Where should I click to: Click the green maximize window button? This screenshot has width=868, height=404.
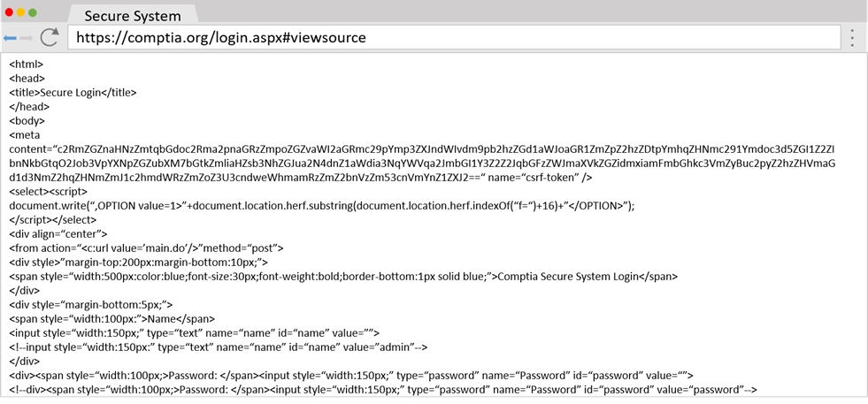click(34, 13)
